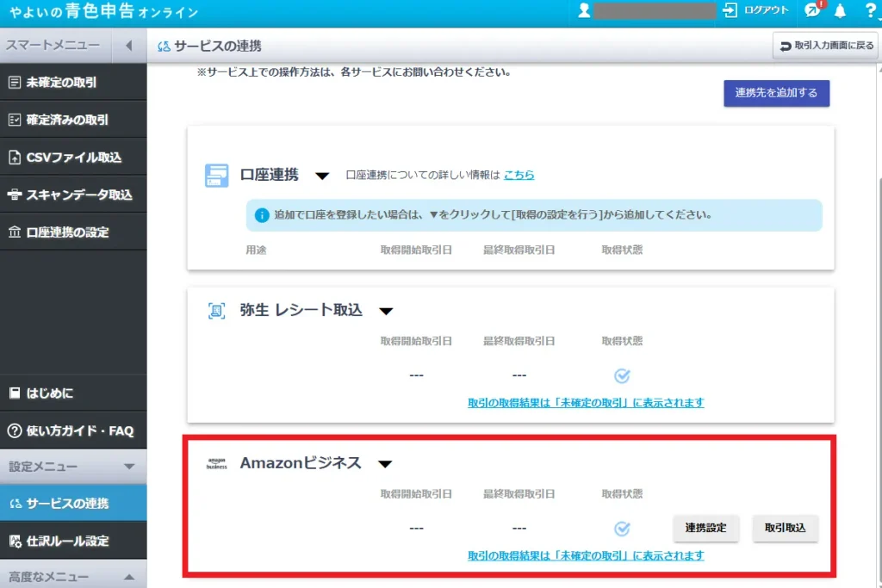The width and height of the screenshot is (882, 588).
Task: Open 未確定の取引 link under 弥生 レシート取込
Action: [x=586, y=403]
